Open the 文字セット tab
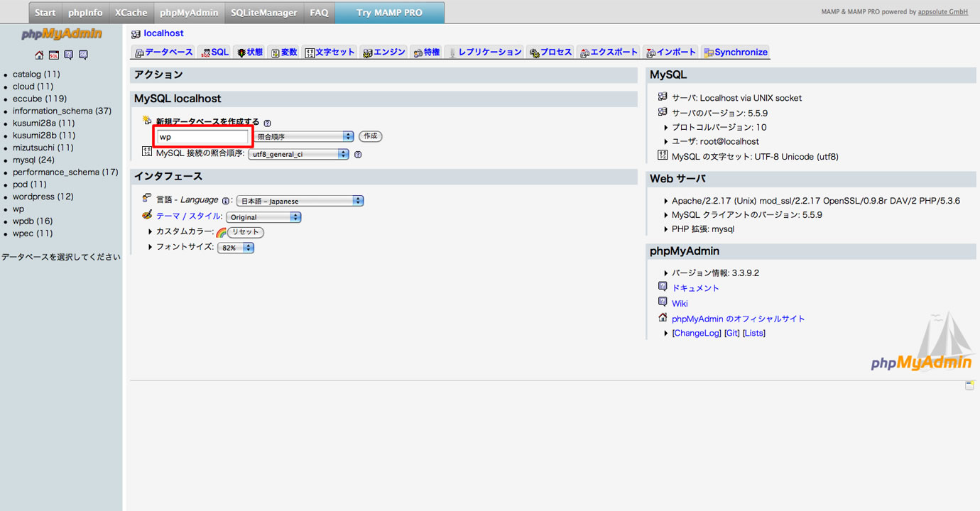980x511 pixels. (330, 52)
